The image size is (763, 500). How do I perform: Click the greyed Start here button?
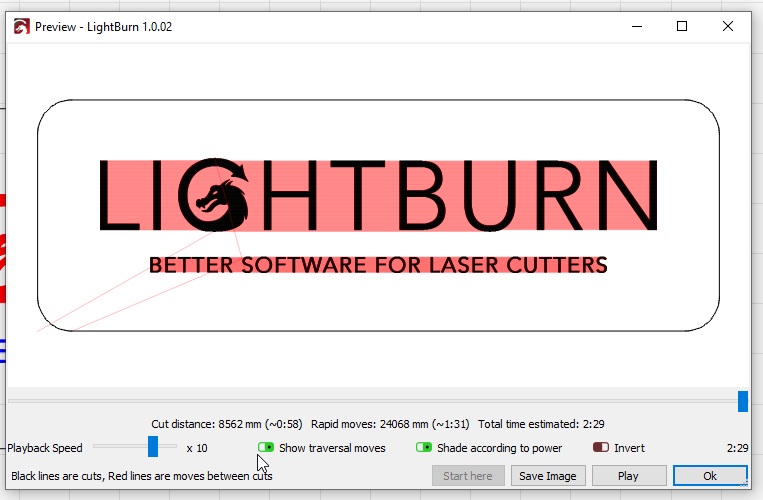(x=468, y=476)
